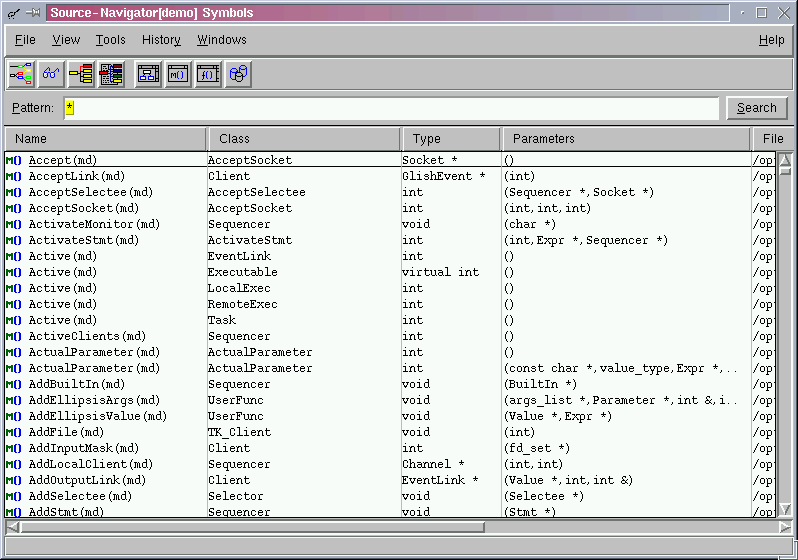
Task: Open the Windows menu
Action: (x=221, y=40)
